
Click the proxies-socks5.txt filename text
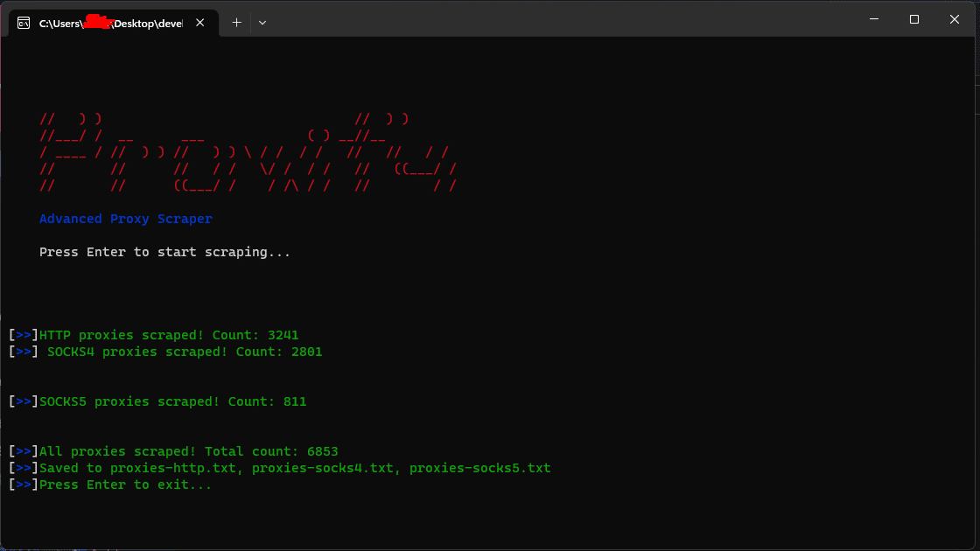coord(482,467)
